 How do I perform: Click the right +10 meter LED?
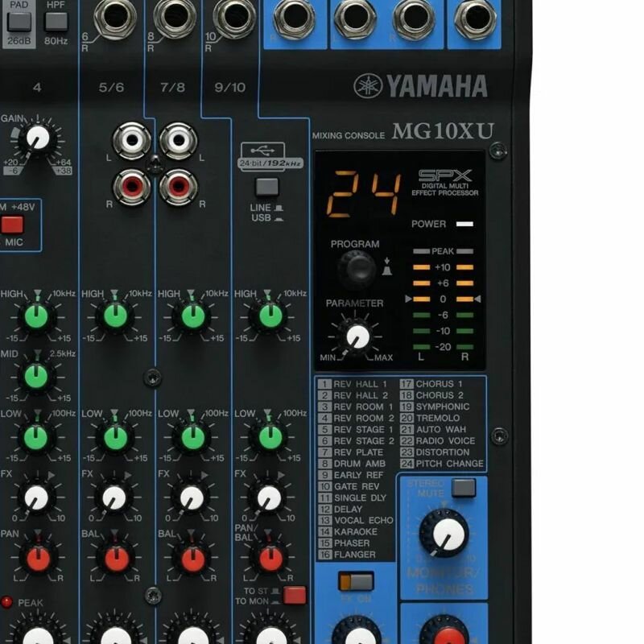point(465,267)
